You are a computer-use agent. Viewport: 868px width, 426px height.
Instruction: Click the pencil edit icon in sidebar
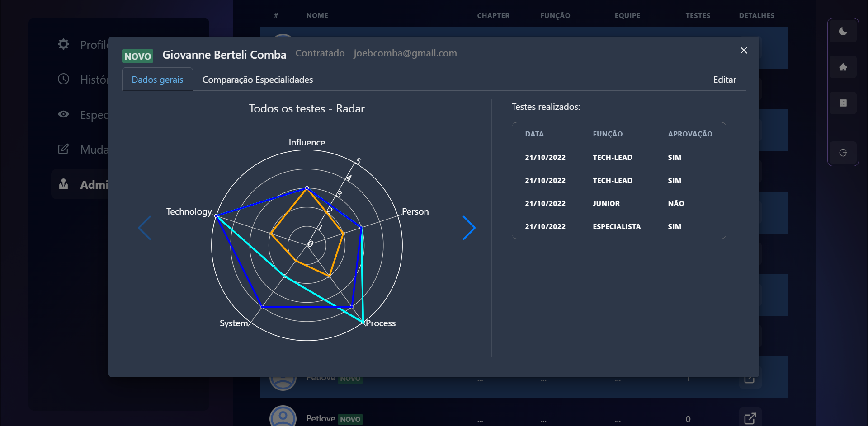tap(64, 149)
